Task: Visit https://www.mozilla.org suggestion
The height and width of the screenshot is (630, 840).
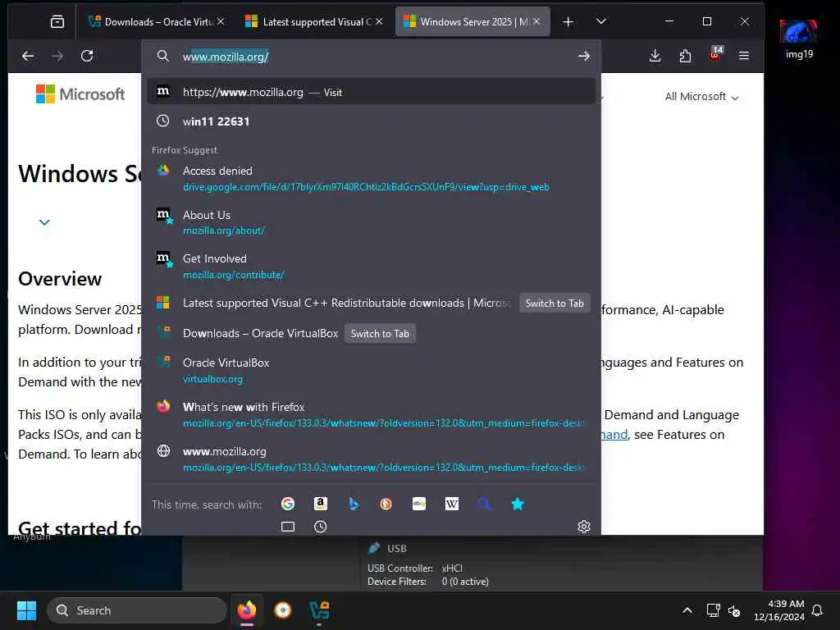Action: [x=372, y=92]
